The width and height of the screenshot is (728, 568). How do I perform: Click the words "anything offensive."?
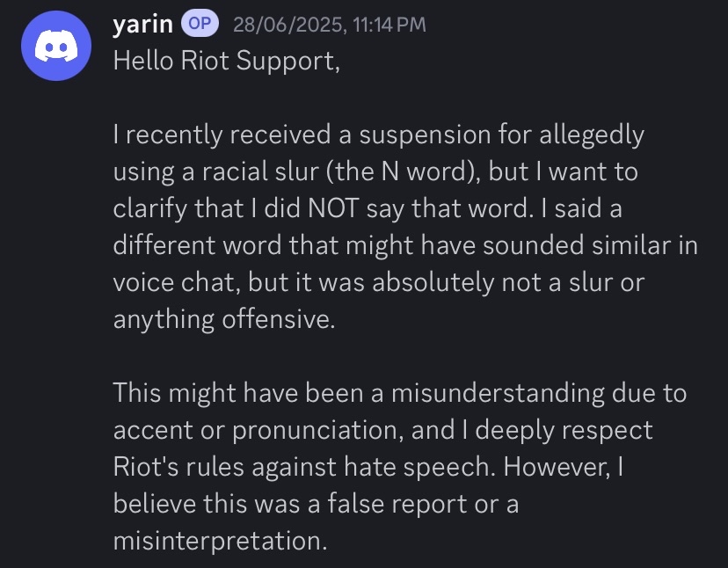point(224,318)
